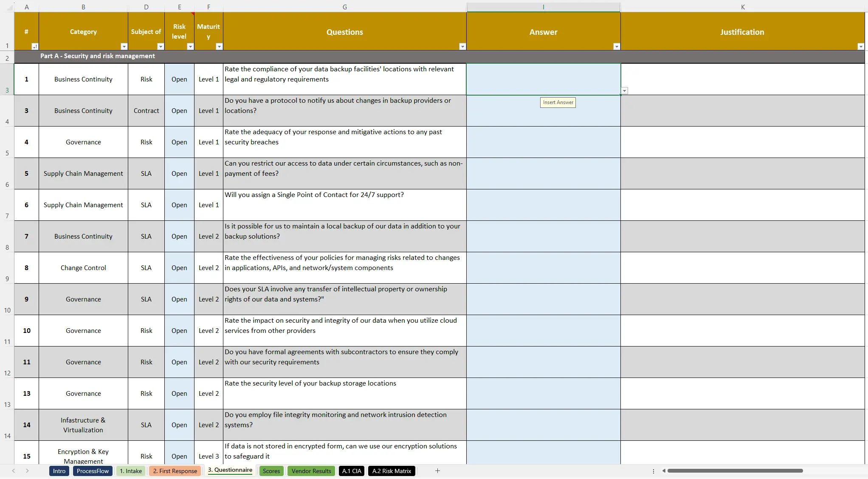Click the next sheet navigation arrow
The width and height of the screenshot is (868, 479).
tap(27, 471)
